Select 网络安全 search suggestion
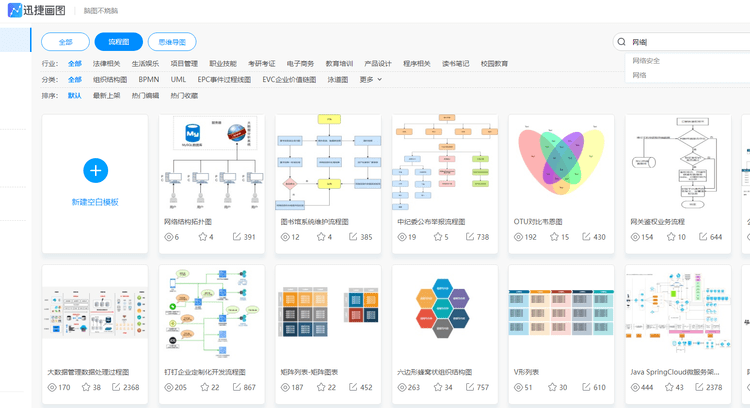 pyautogui.click(x=646, y=61)
